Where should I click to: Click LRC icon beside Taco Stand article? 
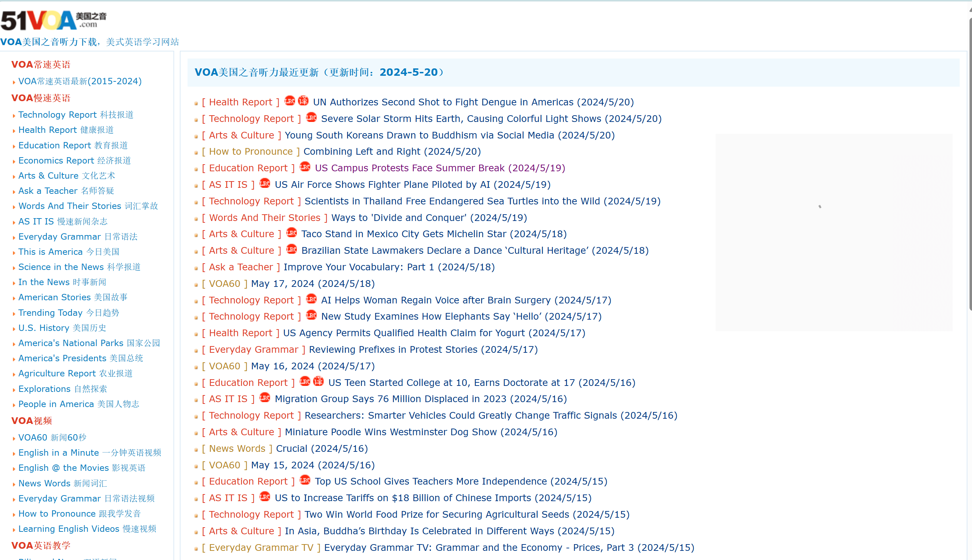292,233
